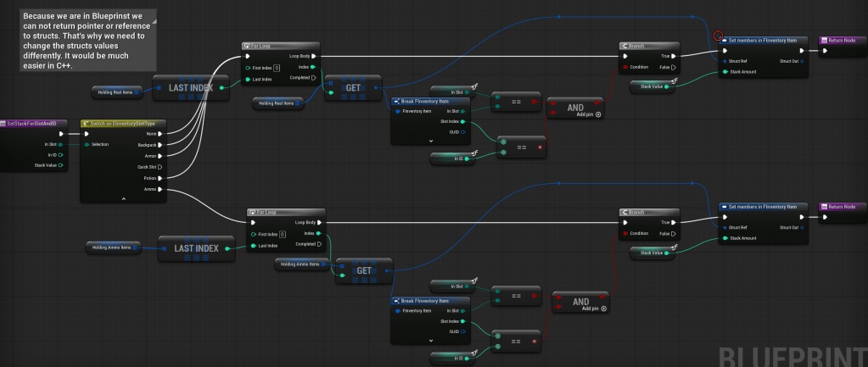
Task: Click the upper Branch node header icon
Action: tap(625, 45)
